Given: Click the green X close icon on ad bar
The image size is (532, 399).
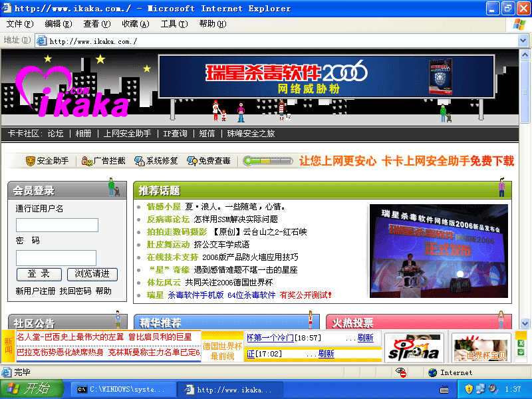Looking at the screenshot, I should click(x=521, y=343).
